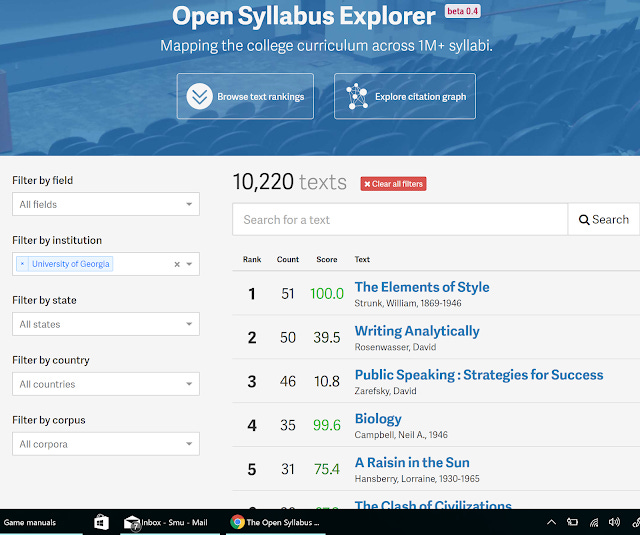Click the Open Syllabus Explorer title
640x535 pixels.
304,16
